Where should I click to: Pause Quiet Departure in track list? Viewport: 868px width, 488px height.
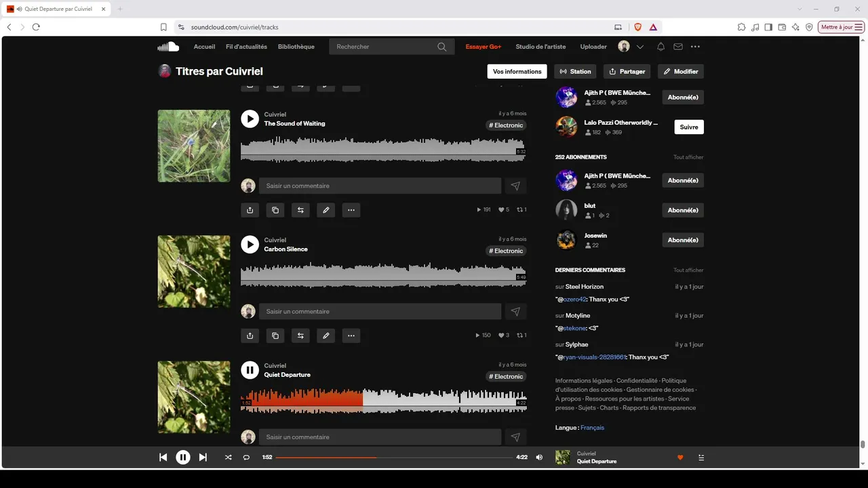(250, 370)
